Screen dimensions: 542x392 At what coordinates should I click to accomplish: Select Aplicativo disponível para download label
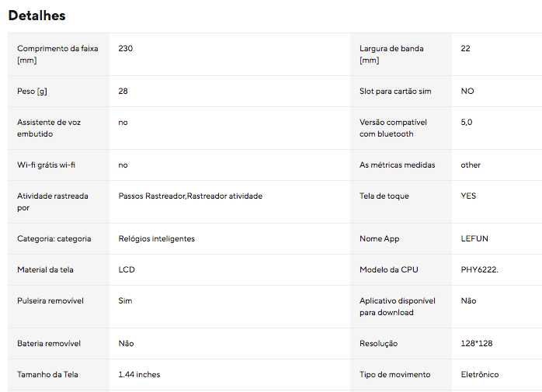[397, 307]
